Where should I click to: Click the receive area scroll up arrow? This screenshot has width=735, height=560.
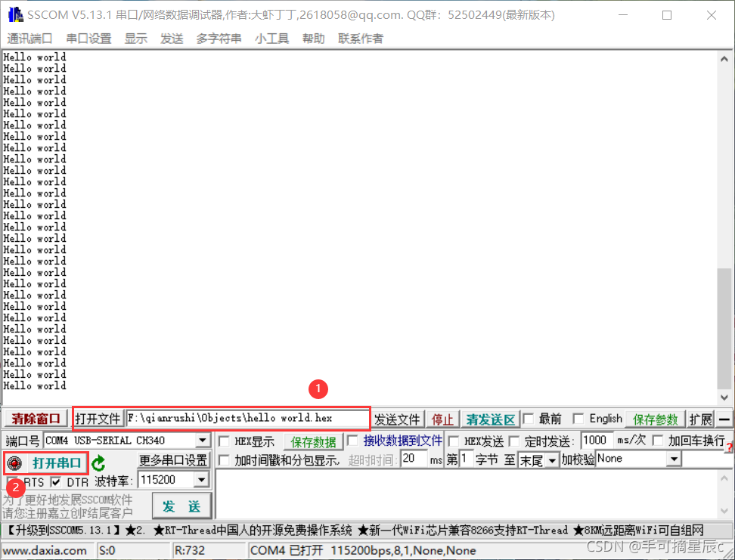coord(724,59)
